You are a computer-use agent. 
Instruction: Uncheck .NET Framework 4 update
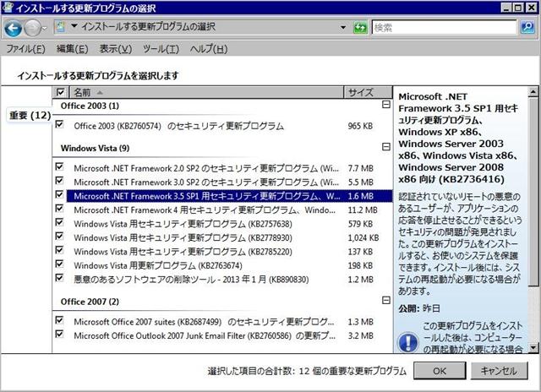point(59,208)
